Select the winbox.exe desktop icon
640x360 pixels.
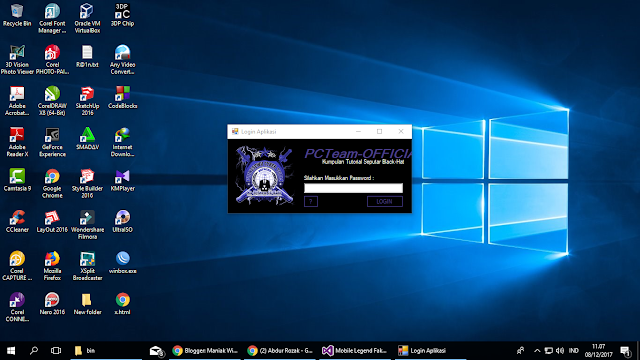[x=122, y=262]
